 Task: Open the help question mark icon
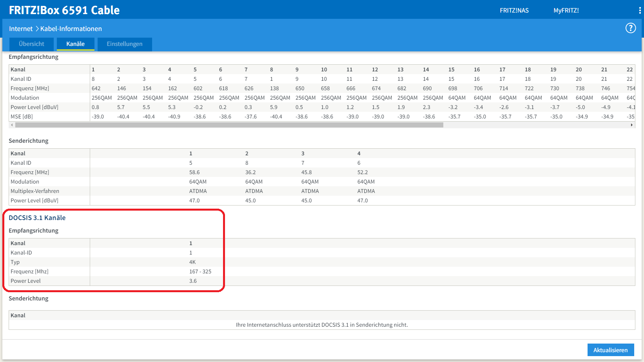[630, 28]
